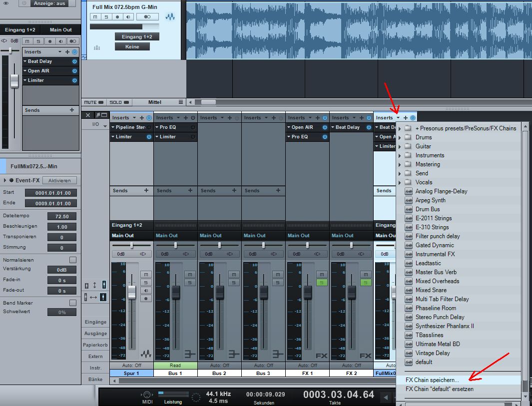532x406 pixels.
Task: Mute the FX 1 mixer channel
Action: click(322, 274)
